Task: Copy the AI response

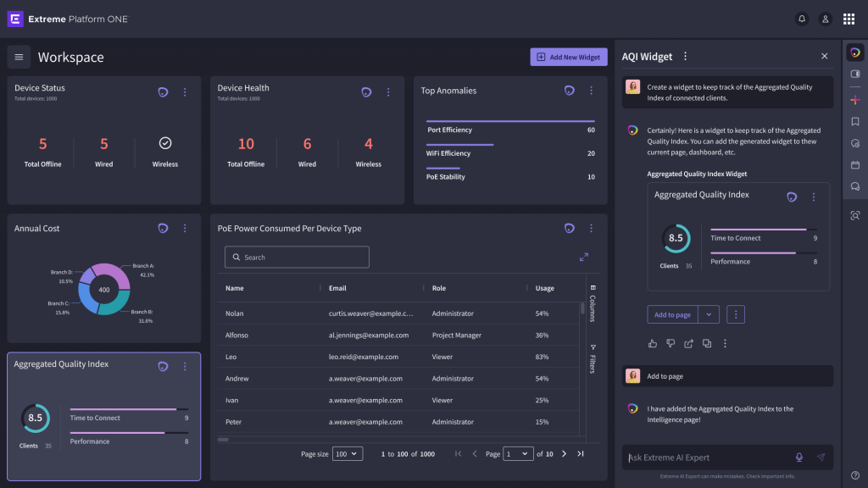Action: click(x=707, y=344)
